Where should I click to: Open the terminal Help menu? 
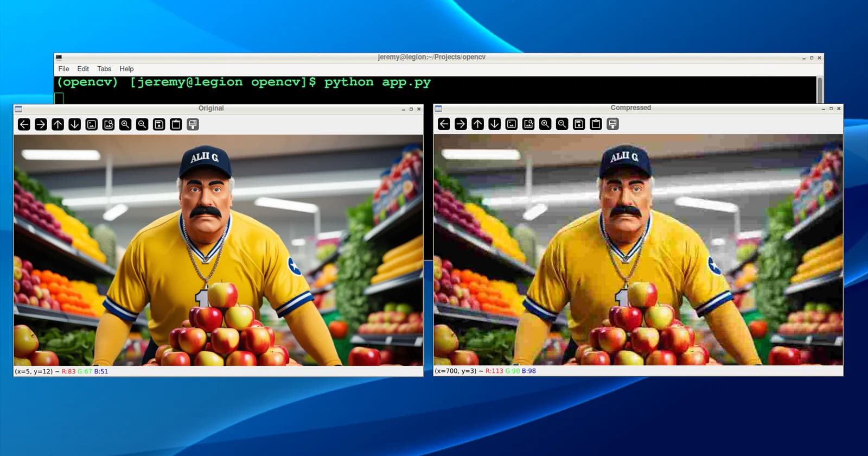[x=126, y=69]
